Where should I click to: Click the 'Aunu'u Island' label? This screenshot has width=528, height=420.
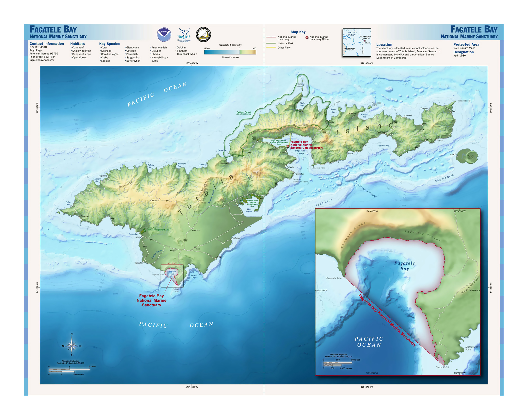[x=470, y=157]
